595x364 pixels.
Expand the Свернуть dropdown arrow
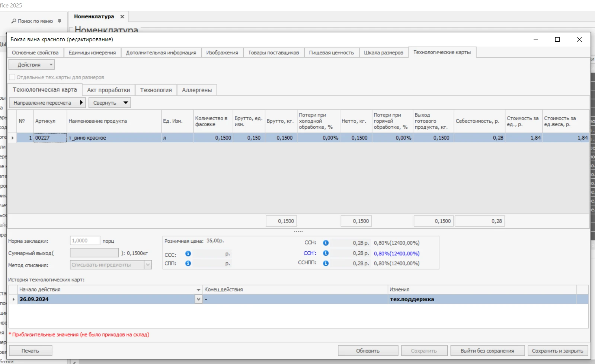[126, 103]
